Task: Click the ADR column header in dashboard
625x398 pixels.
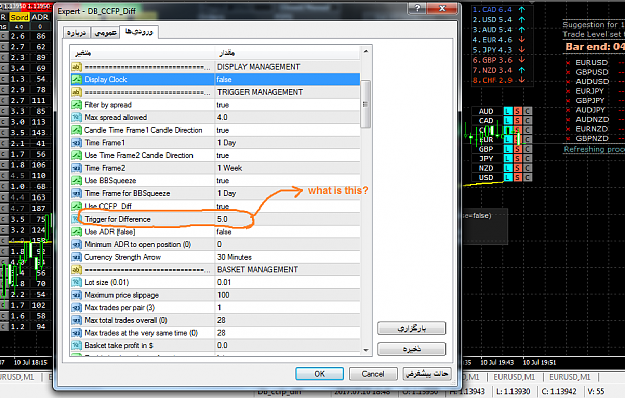Action: click(x=40, y=17)
